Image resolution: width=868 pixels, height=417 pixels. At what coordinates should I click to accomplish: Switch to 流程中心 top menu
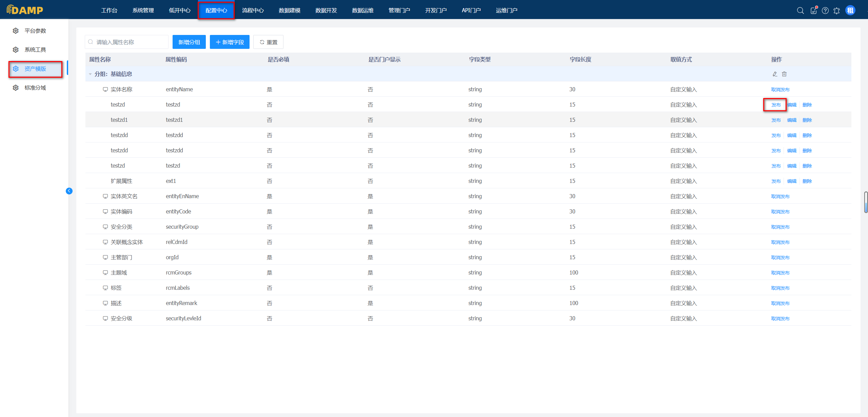(x=253, y=11)
